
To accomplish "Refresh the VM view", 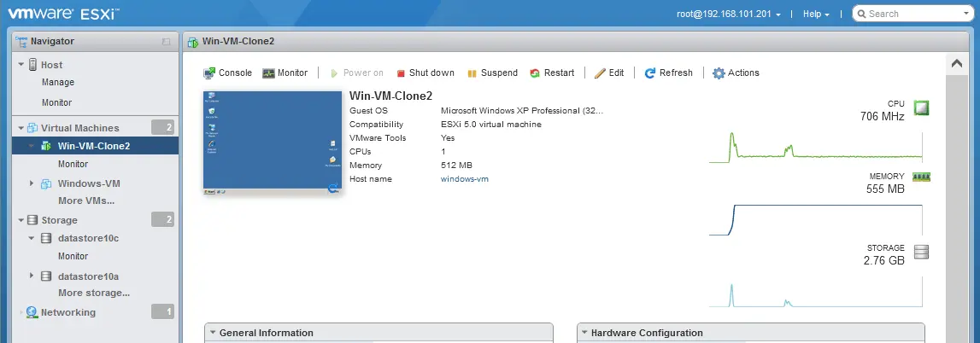I will click(669, 73).
